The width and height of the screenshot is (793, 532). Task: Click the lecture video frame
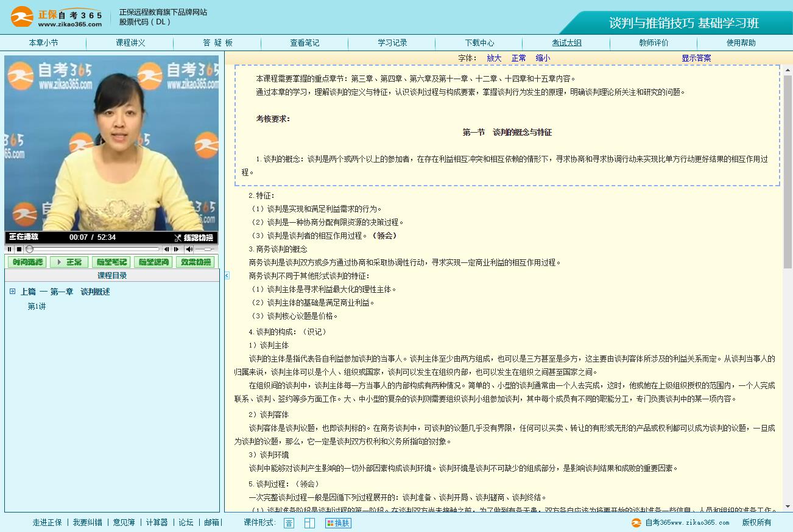[111, 144]
